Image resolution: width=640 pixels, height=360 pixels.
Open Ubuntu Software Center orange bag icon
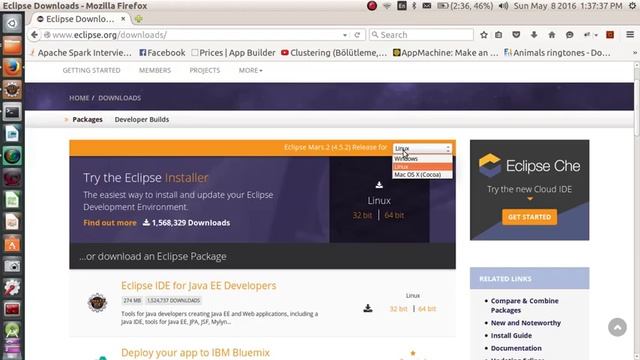pyautogui.click(x=12, y=244)
